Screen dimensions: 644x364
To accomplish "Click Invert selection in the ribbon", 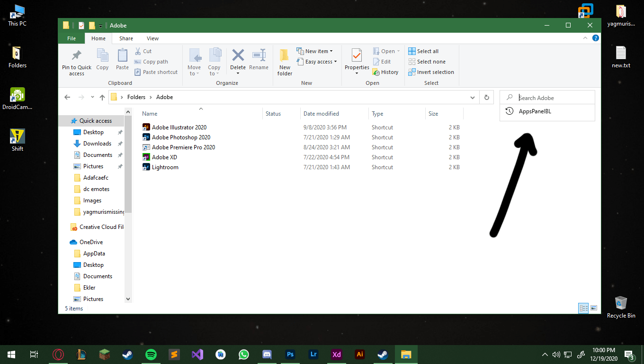I will click(431, 72).
